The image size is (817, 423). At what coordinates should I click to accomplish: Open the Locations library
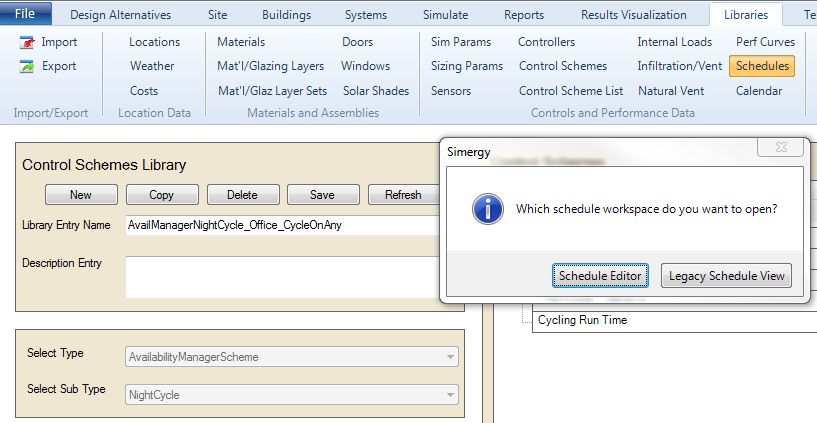click(154, 42)
